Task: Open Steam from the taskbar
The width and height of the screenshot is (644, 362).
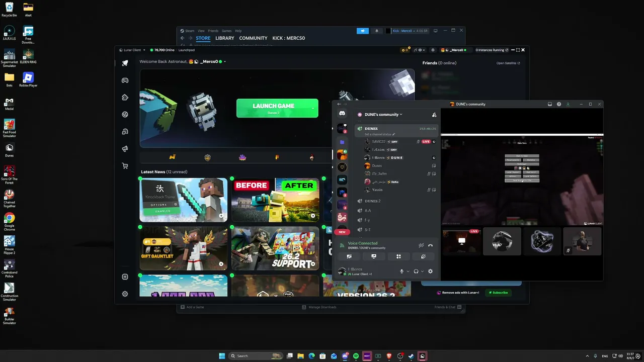Action: [411, 356]
